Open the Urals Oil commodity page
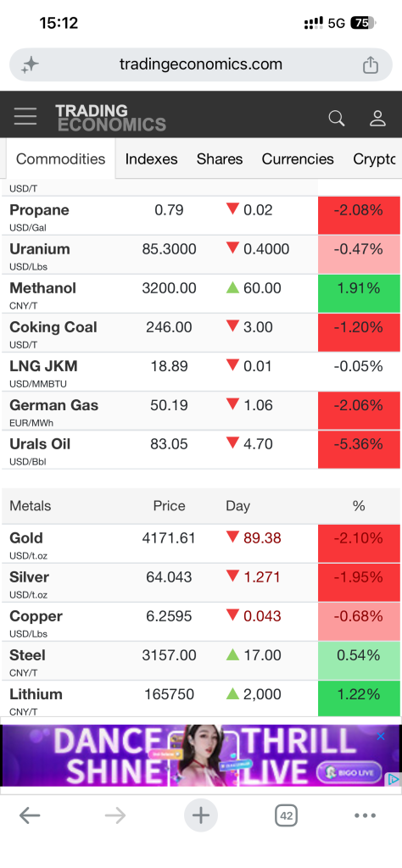402x868 pixels. point(40,444)
